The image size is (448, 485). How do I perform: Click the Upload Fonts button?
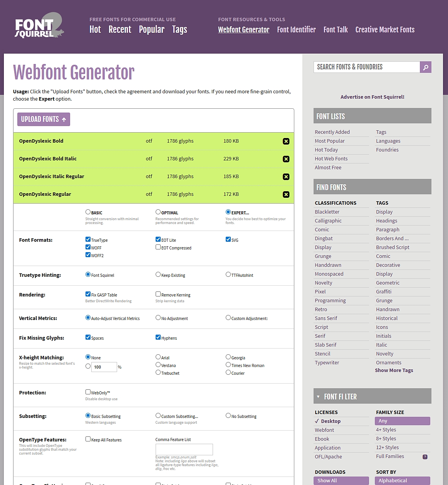pos(44,119)
